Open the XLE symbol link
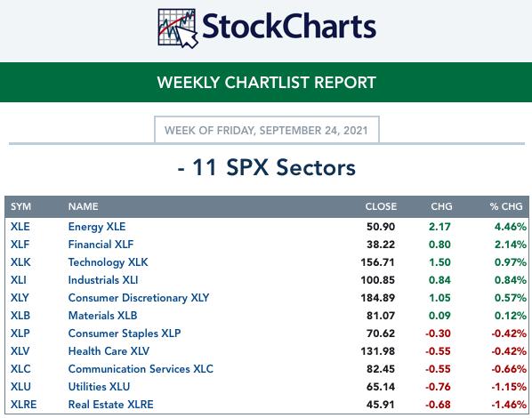This screenshot has height=418, width=532. 20,227
